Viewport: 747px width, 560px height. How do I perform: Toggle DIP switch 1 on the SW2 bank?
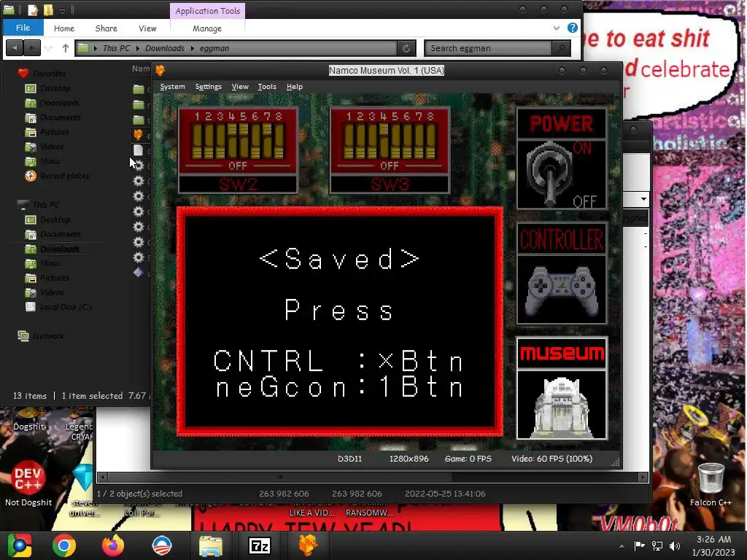pyautogui.click(x=197, y=141)
